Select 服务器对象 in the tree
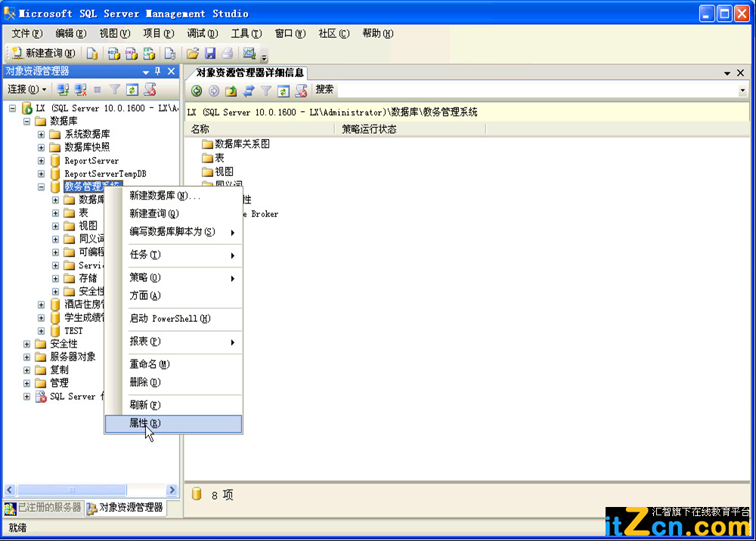This screenshot has width=756, height=541. tap(73, 357)
